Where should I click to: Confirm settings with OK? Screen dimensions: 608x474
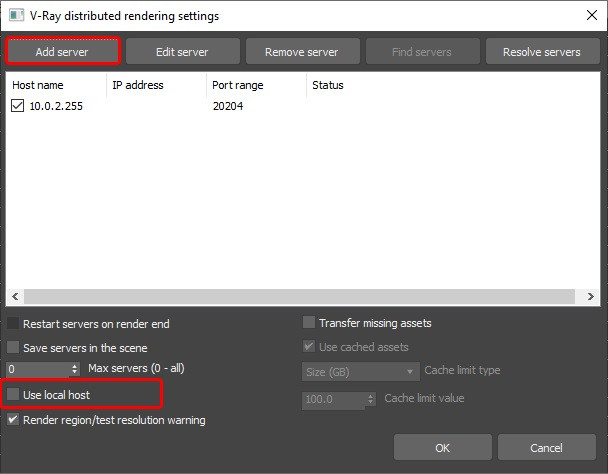[442, 448]
